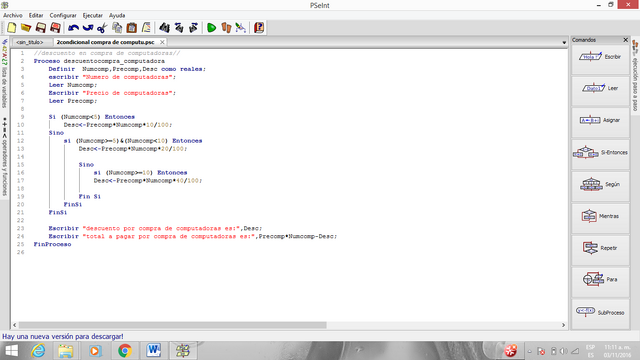This screenshot has height=360, width=640.
Task: Click line number 9 in the gutter
Action: click(22, 117)
